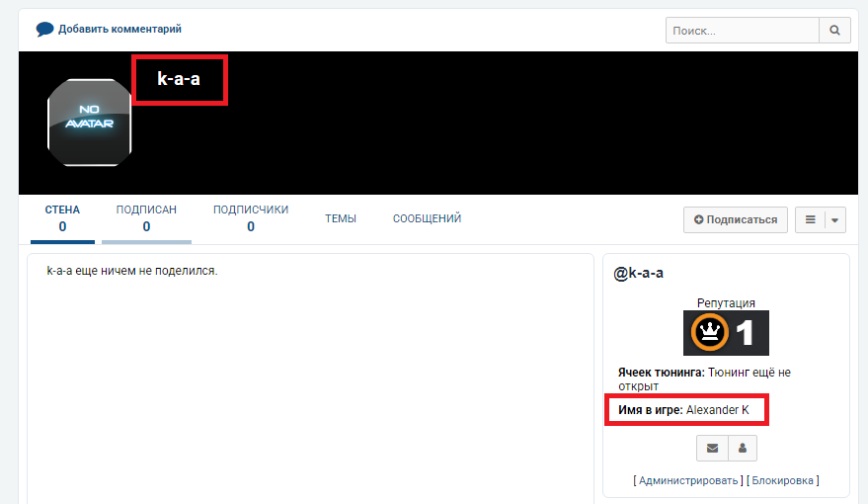Click the hamburger list menu icon
The height and width of the screenshot is (504, 868).
[x=810, y=219]
